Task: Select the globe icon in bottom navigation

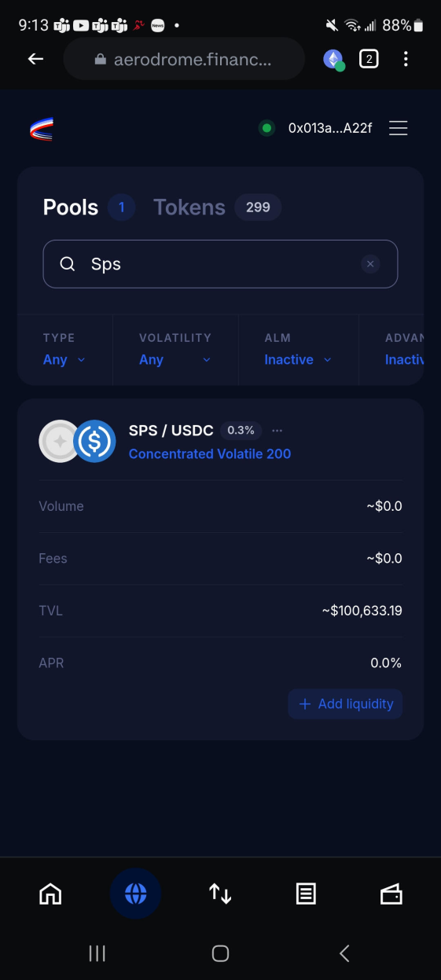Action: point(135,894)
